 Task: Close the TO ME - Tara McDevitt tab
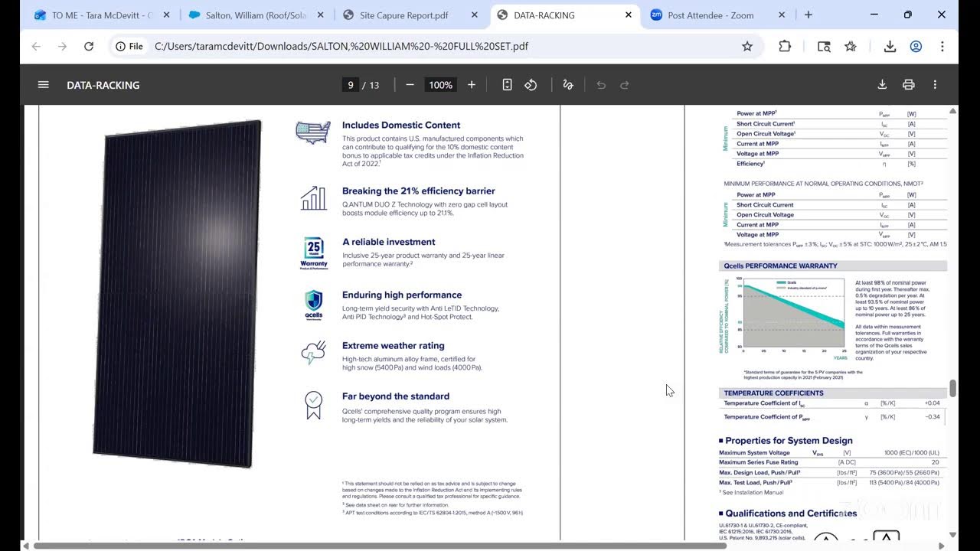coord(167,15)
